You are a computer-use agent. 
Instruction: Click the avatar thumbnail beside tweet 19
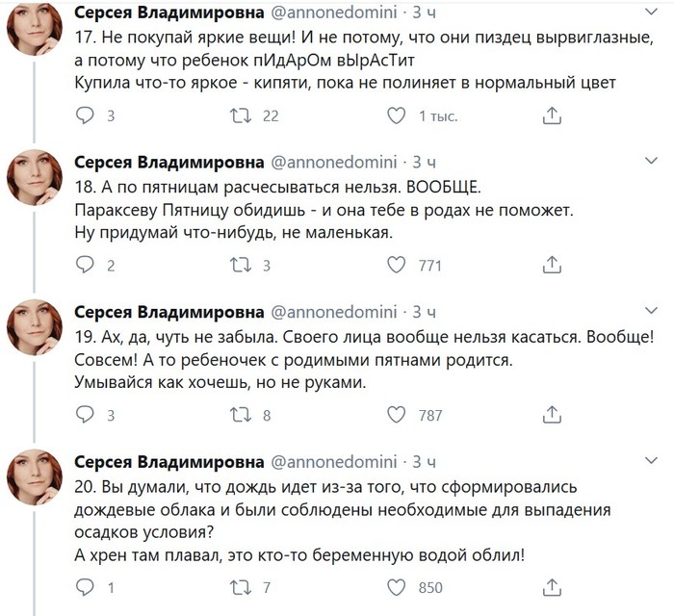click(x=37, y=330)
